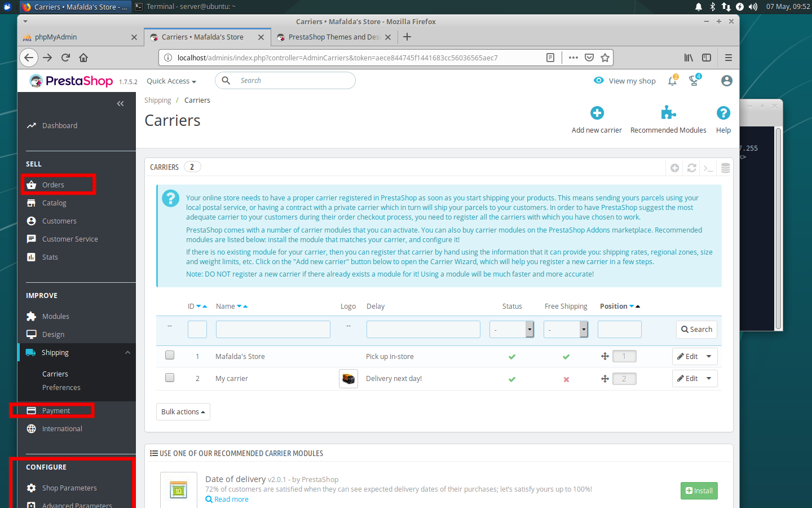Toggle status of My carrier
The image size is (812, 508).
tap(512, 379)
